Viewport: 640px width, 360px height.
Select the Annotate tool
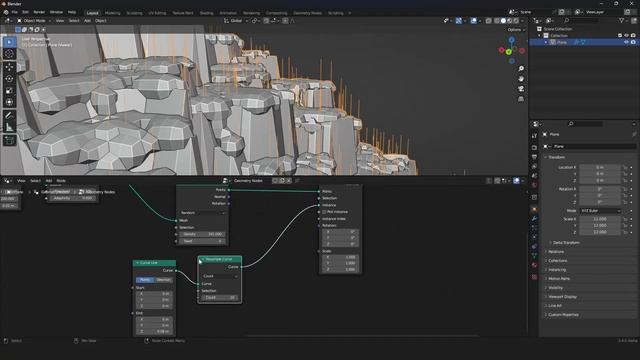[9, 116]
